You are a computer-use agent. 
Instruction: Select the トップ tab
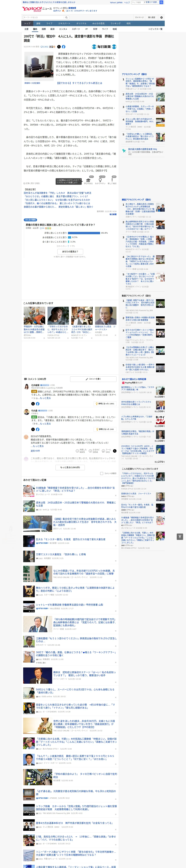click(27, 24)
